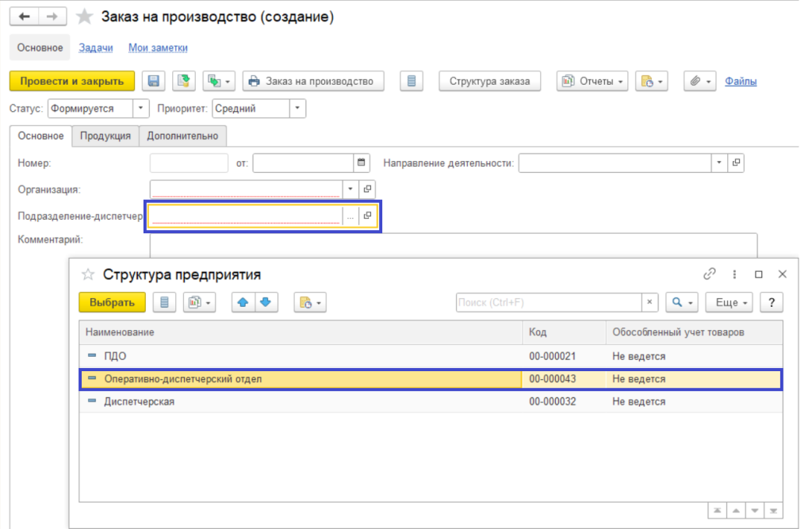Maximize the Структура предприятия dialog

(x=759, y=274)
